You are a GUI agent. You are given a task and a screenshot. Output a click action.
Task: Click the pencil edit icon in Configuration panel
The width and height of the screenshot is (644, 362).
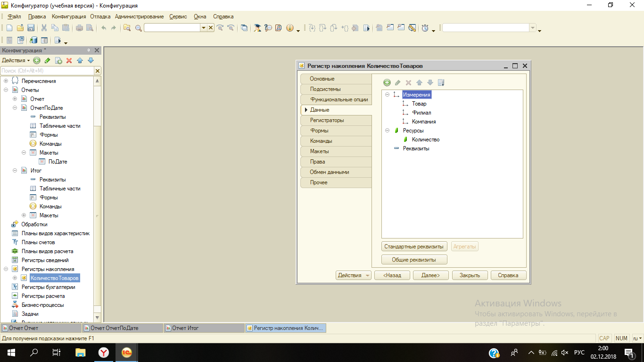click(x=47, y=60)
